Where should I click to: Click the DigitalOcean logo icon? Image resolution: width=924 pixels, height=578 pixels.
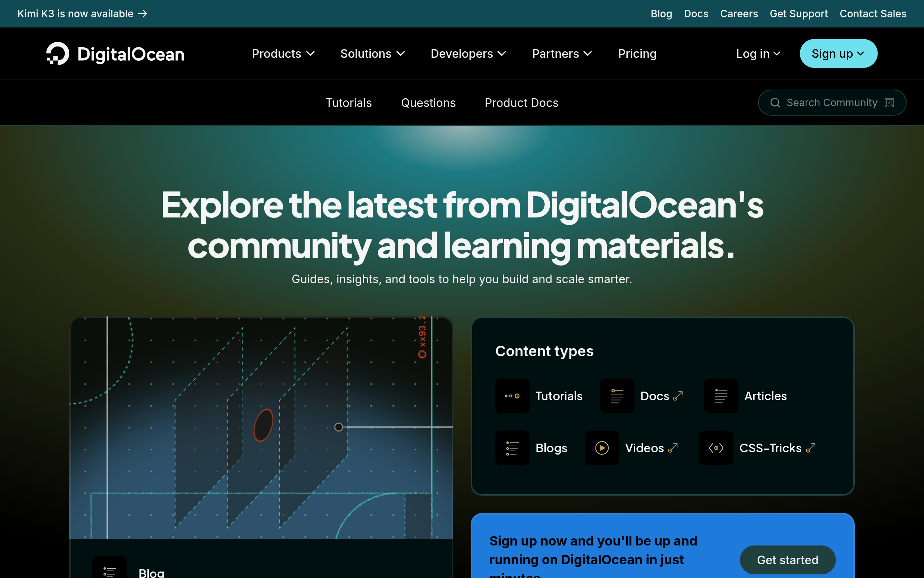(58, 53)
